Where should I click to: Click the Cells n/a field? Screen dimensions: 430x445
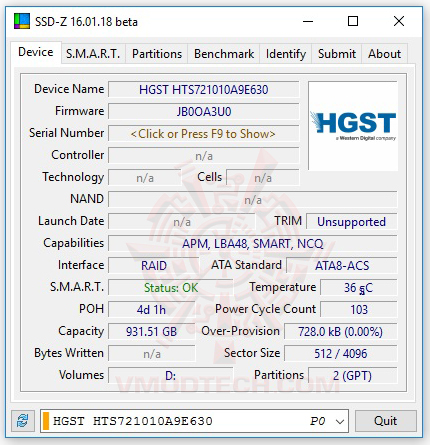point(263,178)
